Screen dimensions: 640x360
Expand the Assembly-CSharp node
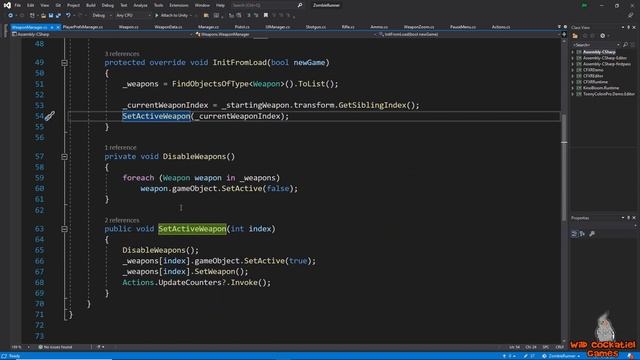573,52
